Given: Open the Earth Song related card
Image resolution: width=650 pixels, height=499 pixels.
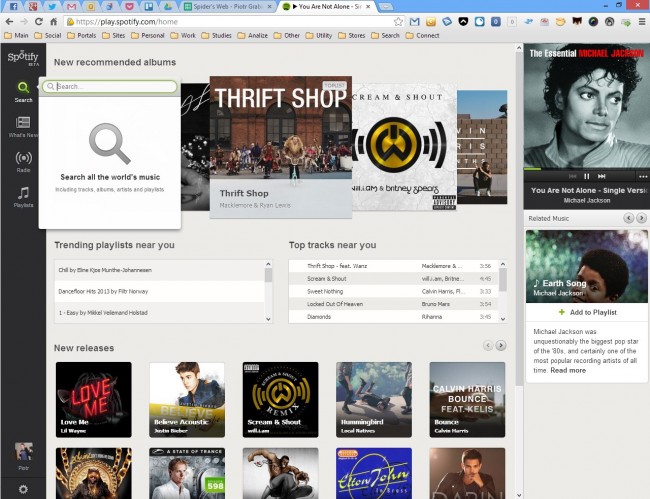Looking at the screenshot, I should [x=587, y=266].
